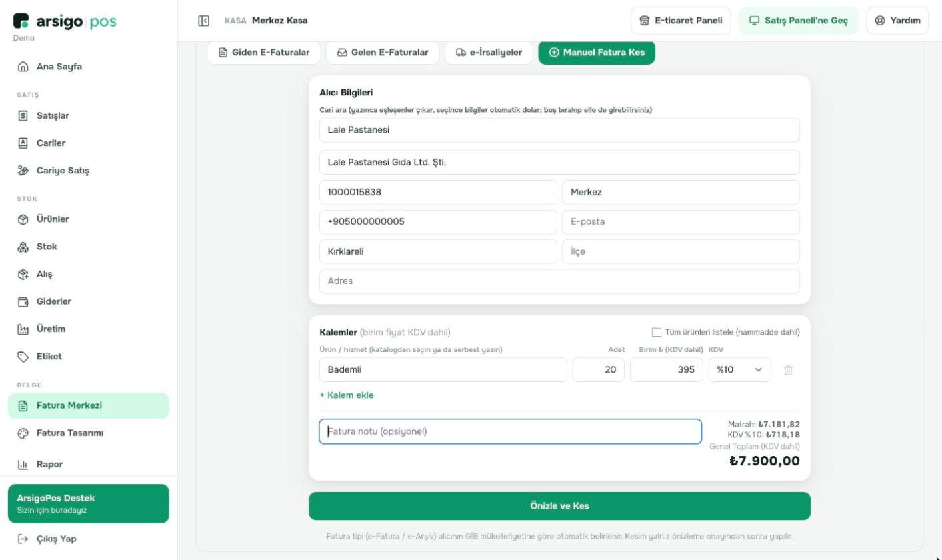Screen dimensions: 942x560
Task: Open Ürünler in the sidebar
Action: [x=89, y=219]
